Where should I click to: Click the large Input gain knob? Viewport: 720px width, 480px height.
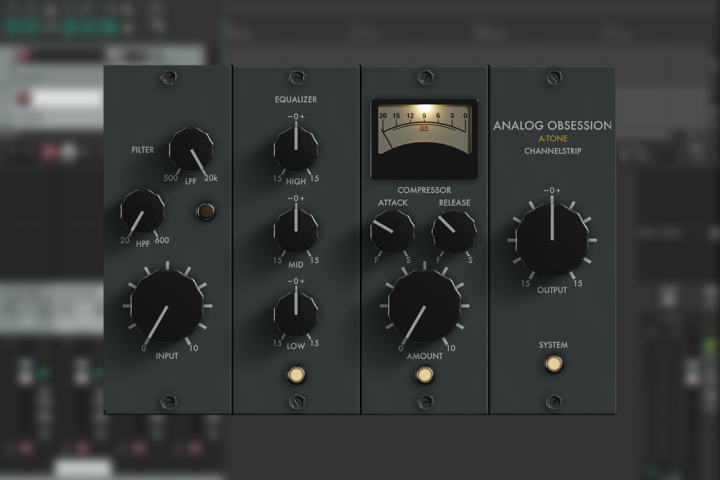point(166,307)
